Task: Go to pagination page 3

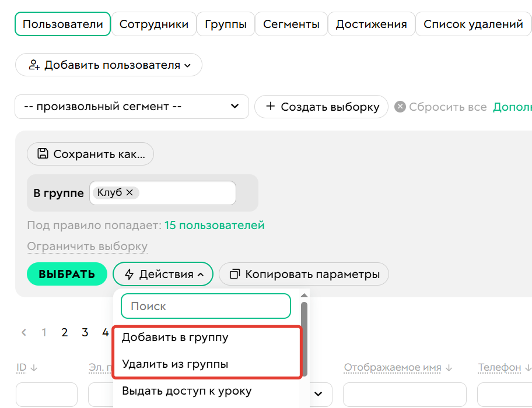Action: click(85, 332)
